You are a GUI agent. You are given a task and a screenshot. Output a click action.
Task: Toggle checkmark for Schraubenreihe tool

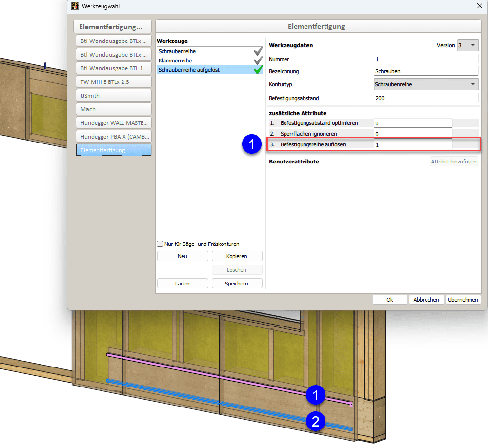[x=258, y=51]
